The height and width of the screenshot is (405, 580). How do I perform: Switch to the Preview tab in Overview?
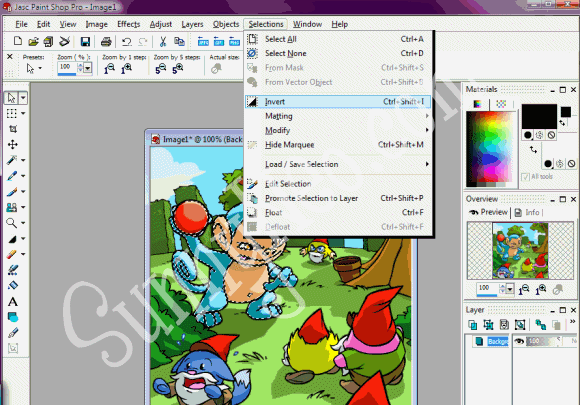point(488,212)
